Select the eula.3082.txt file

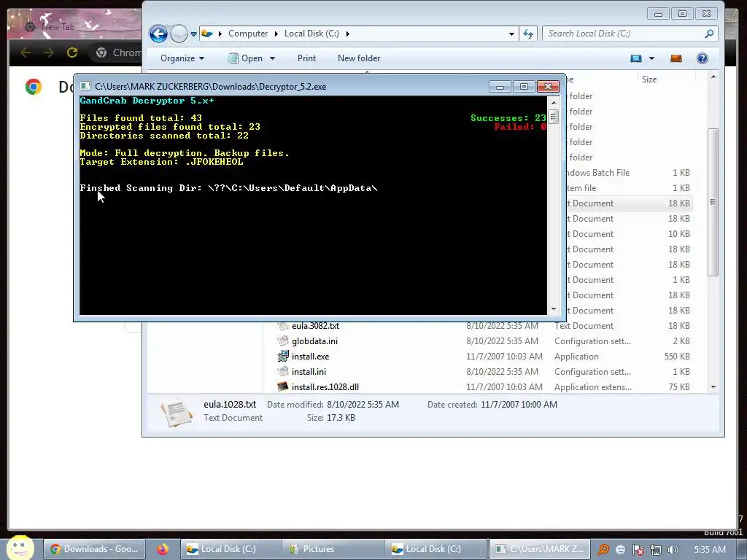click(315, 326)
